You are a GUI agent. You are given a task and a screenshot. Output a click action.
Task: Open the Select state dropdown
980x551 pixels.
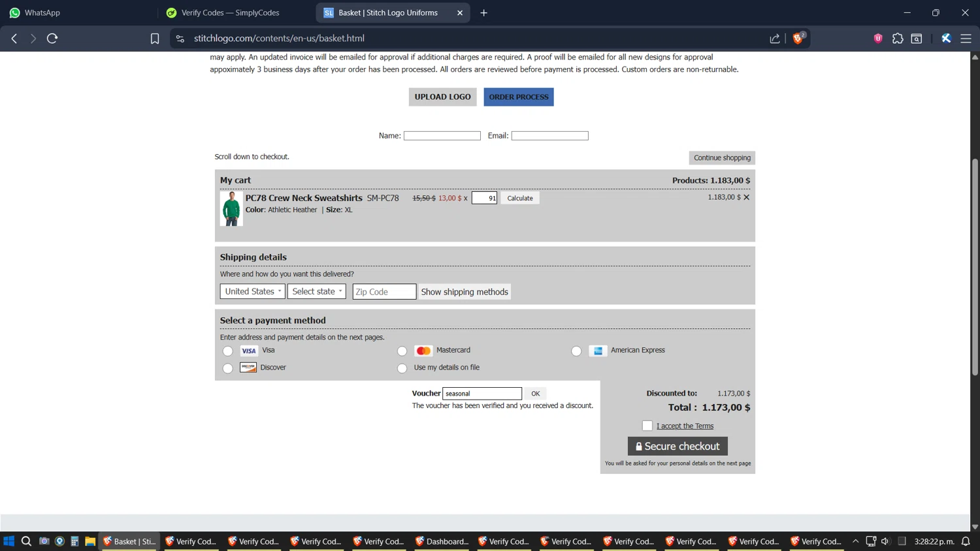coord(316,291)
